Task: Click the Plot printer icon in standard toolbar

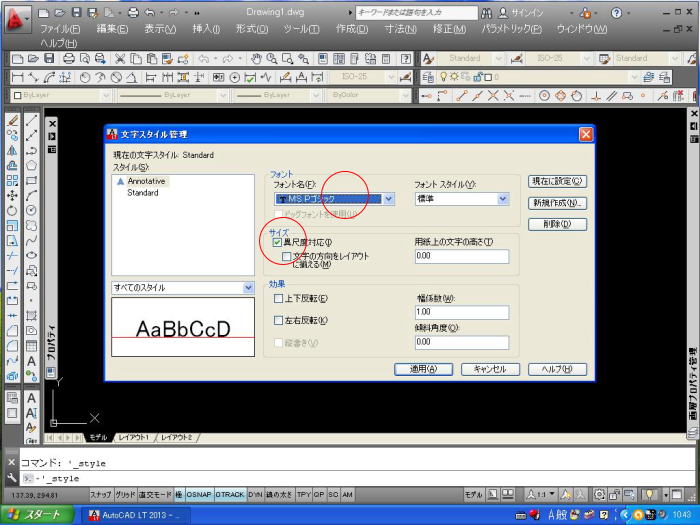Action: pyautogui.click(x=69, y=58)
